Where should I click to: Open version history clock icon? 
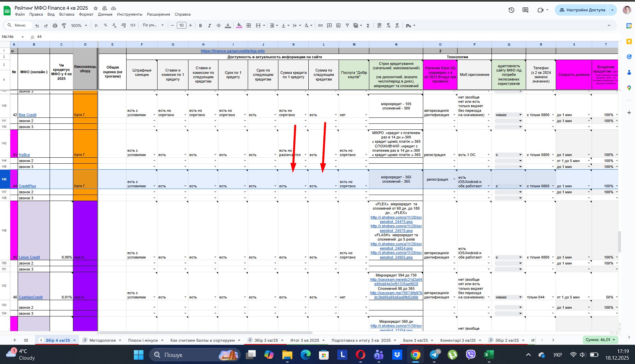click(511, 10)
